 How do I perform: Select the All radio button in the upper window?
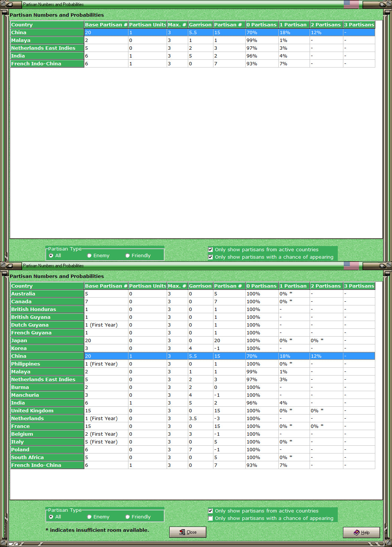pyautogui.click(x=51, y=256)
